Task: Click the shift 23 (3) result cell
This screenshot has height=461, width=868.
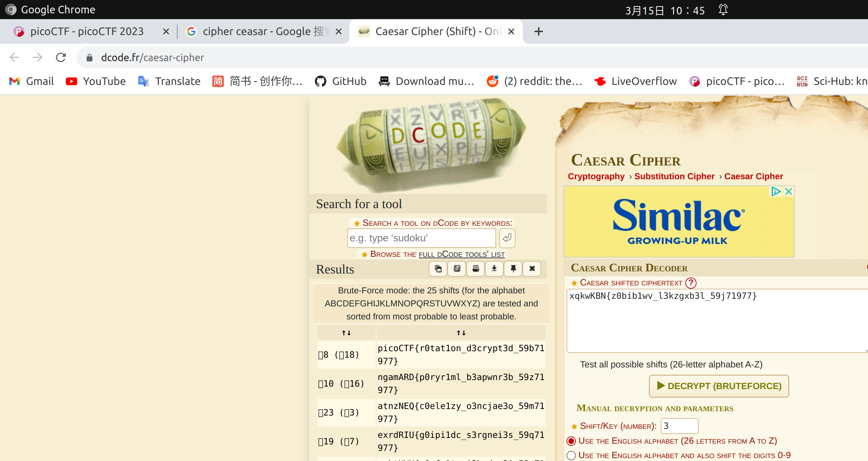Action: [x=346, y=413]
